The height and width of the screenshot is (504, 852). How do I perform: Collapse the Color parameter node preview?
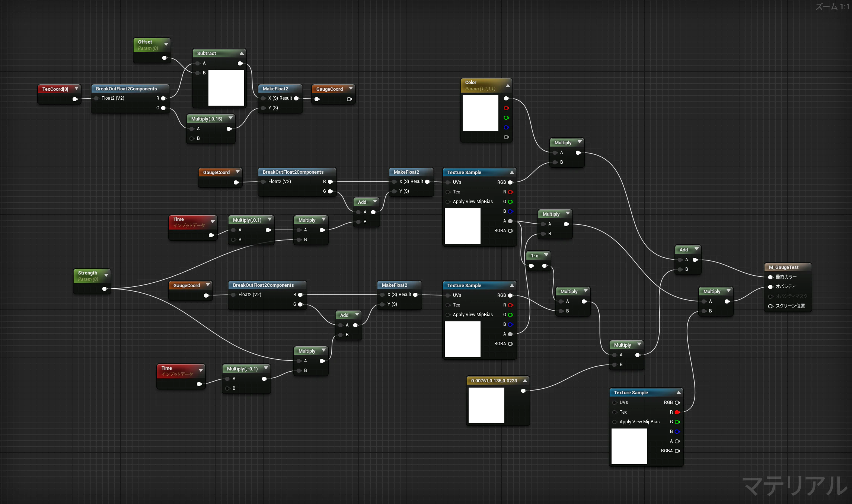(x=508, y=86)
